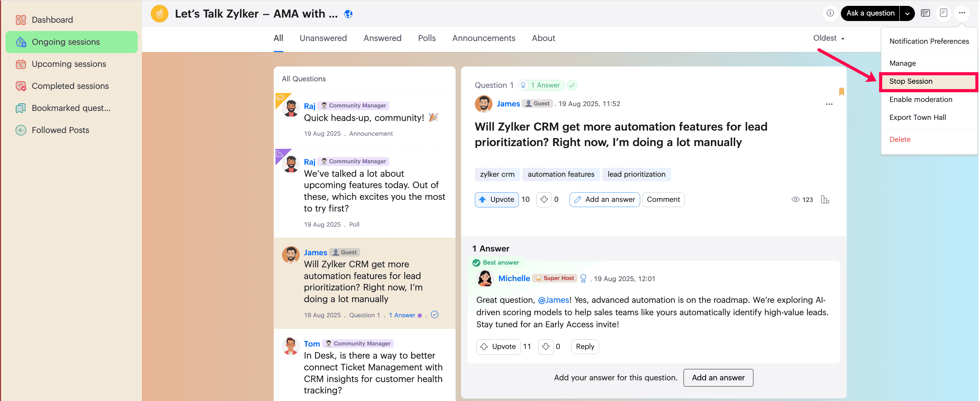Viewport: 980px width, 401px height.
Task: Open Question 1 more actions ellipsis
Action: [x=829, y=104]
